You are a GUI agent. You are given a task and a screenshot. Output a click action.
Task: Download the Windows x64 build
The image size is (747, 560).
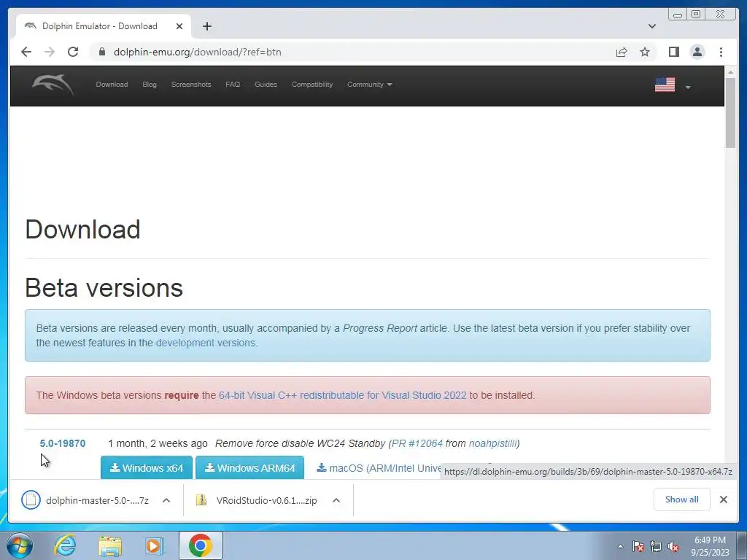[x=146, y=467]
